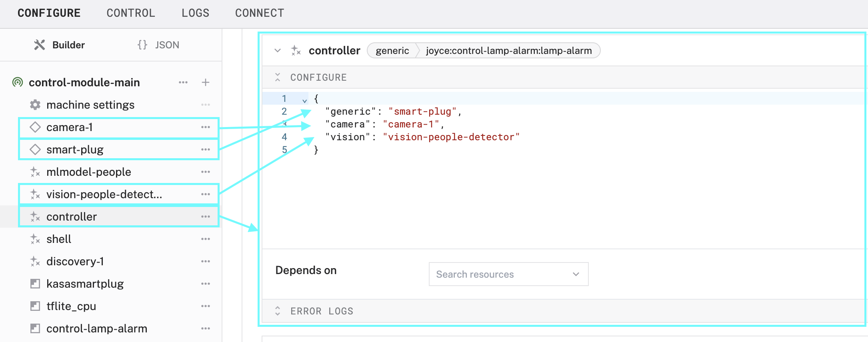Click the machine settings gear icon

[x=35, y=105]
